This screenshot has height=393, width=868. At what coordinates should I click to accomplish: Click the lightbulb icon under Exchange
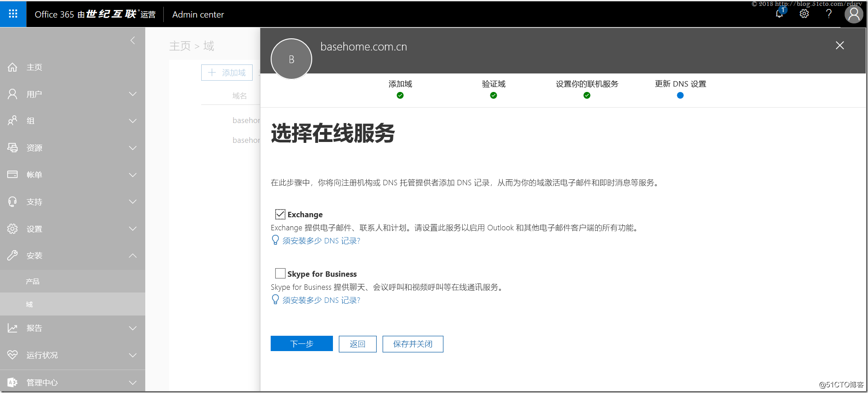pos(275,240)
